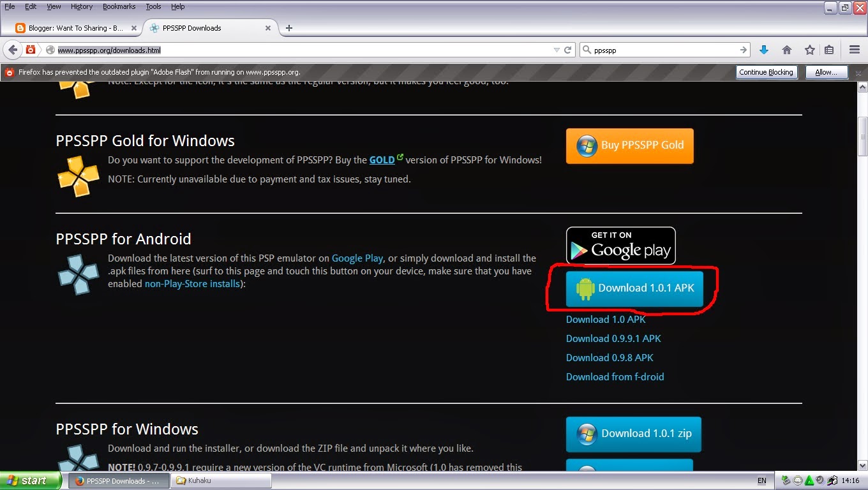Image resolution: width=868 pixels, height=490 pixels.
Task: Follow the non-Play-Store installs link
Action: coord(192,284)
